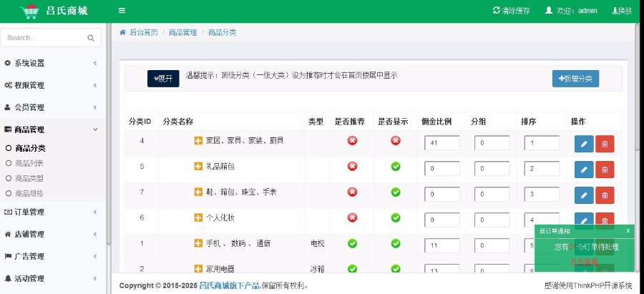Delete category 礼品箱包 with trash icon
The width and height of the screenshot is (644, 294).
605,170
